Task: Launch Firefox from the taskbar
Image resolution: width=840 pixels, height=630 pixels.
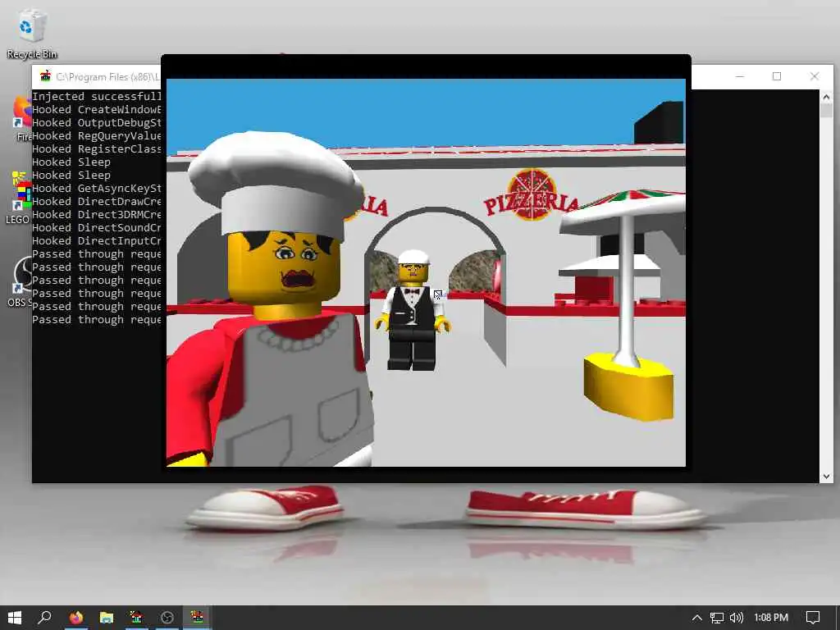Action: click(x=76, y=618)
